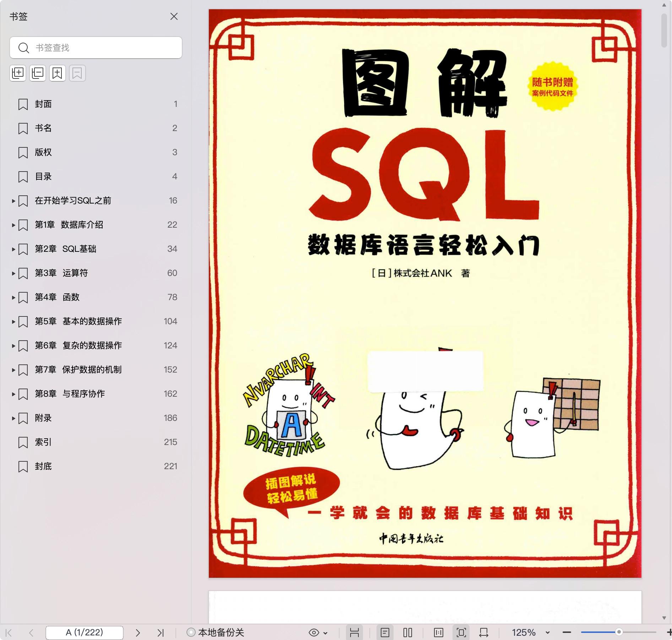Click the collapse all bookmarks icon
The height and width of the screenshot is (640, 672).
38,73
